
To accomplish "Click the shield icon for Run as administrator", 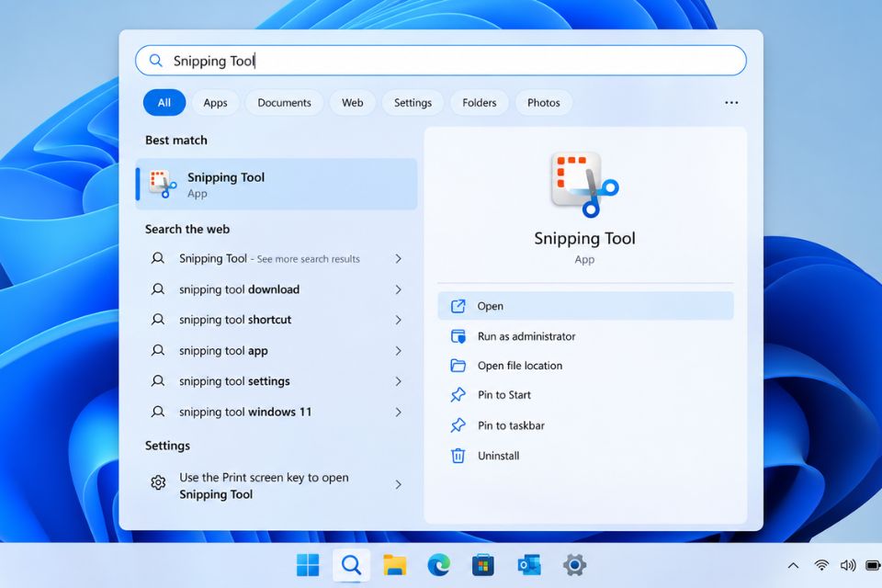I will (x=458, y=336).
